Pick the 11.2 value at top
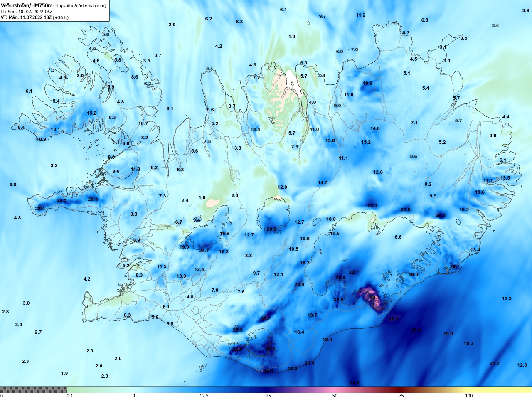The image size is (532, 399). [x=361, y=15]
